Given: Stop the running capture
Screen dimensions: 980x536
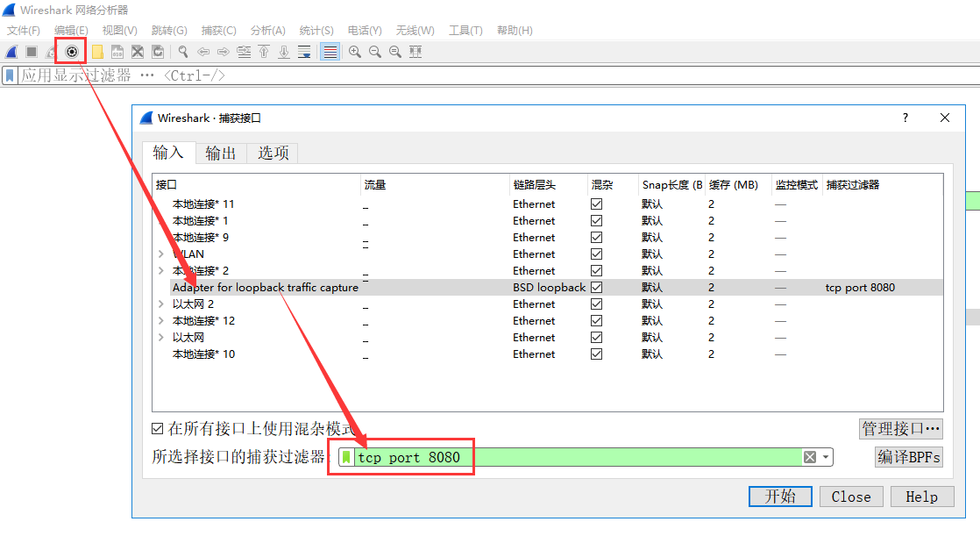Looking at the screenshot, I should pos(32,52).
